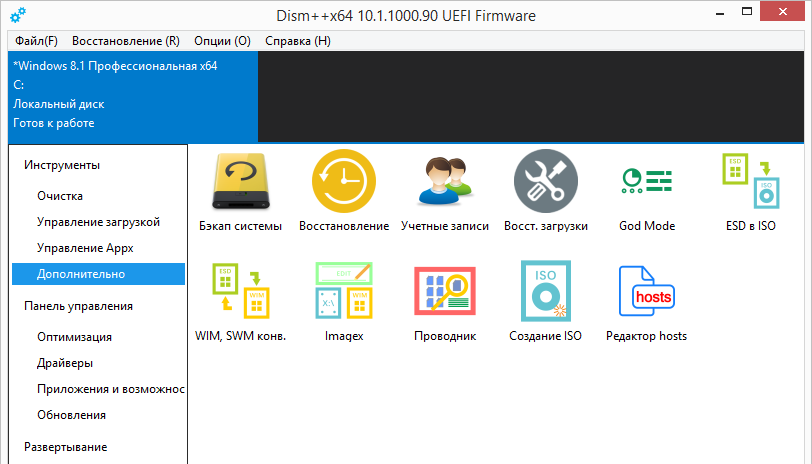Open the Файл(F) menu
The height and width of the screenshot is (464, 812).
point(37,41)
